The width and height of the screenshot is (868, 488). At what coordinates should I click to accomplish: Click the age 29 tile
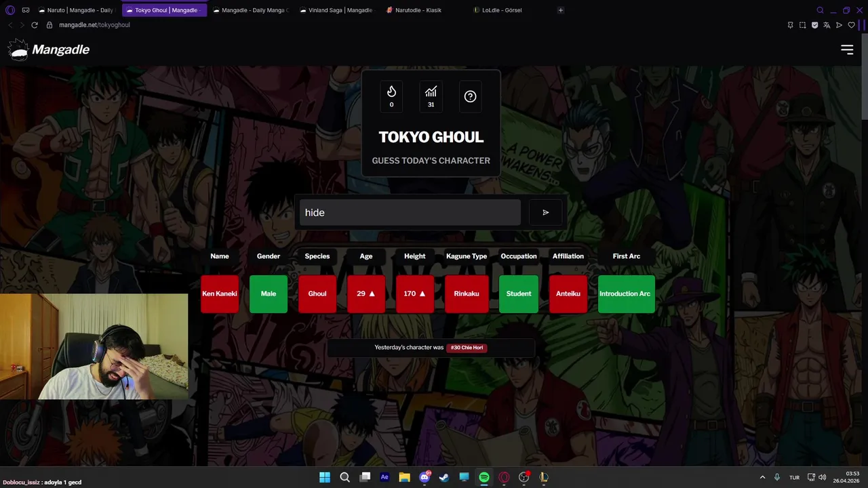[366, 293]
